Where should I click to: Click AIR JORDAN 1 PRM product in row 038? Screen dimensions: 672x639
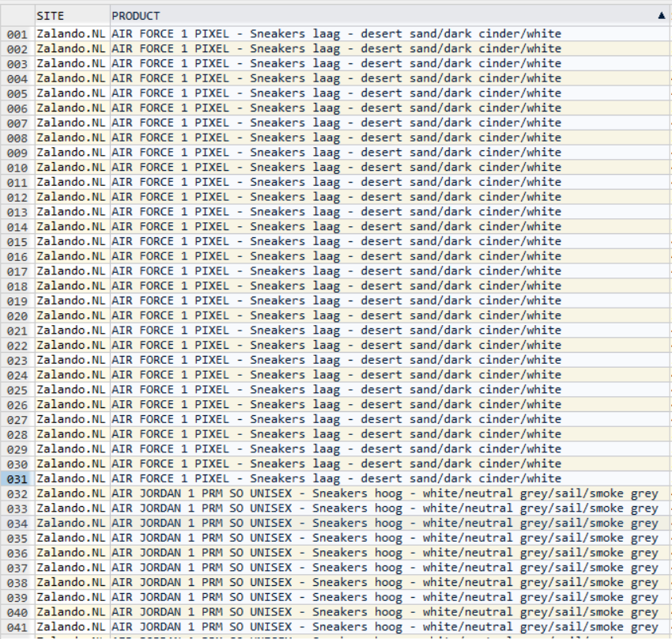pyautogui.click(x=389, y=582)
